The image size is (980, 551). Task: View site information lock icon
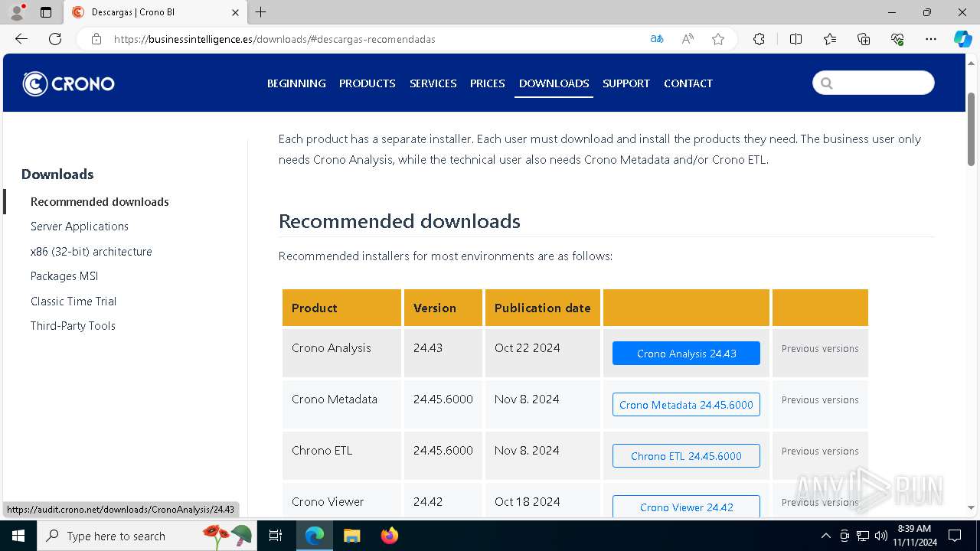[96, 39]
